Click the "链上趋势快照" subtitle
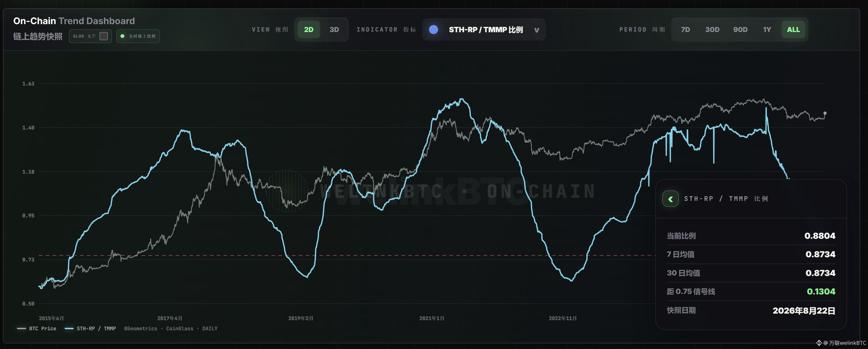This screenshot has height=349, width=868. click(38, 37)
